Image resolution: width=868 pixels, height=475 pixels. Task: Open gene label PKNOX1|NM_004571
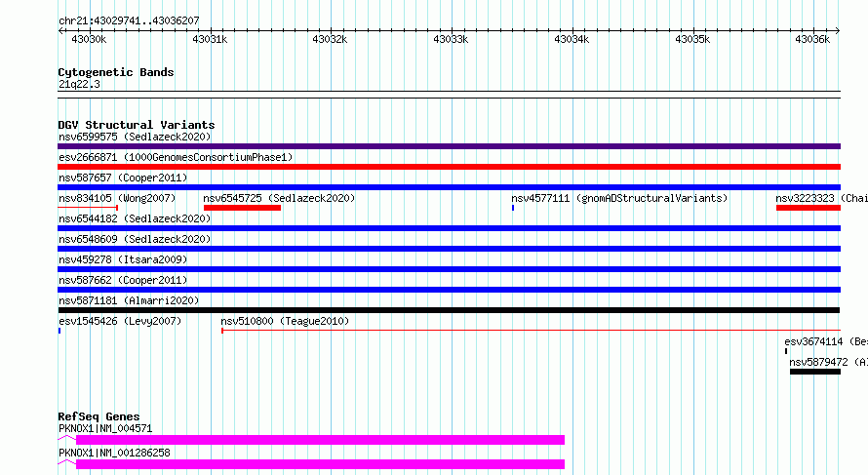click(105, 428)
